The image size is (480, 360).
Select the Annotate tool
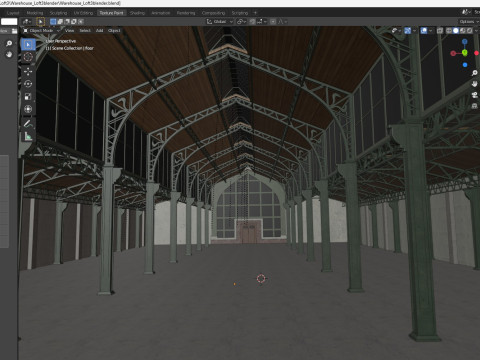28,124
